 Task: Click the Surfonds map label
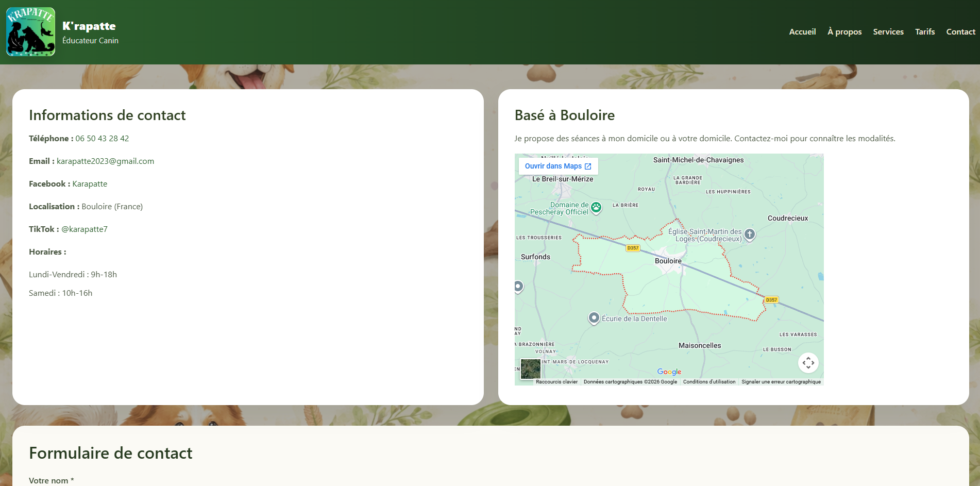[535, 257]
